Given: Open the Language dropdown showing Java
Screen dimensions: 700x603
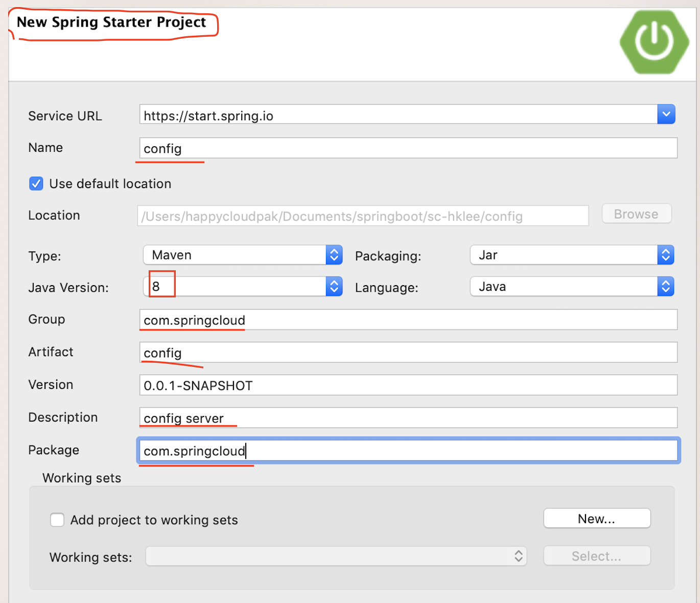Looking at the screenshot, I should pos(572,287).
